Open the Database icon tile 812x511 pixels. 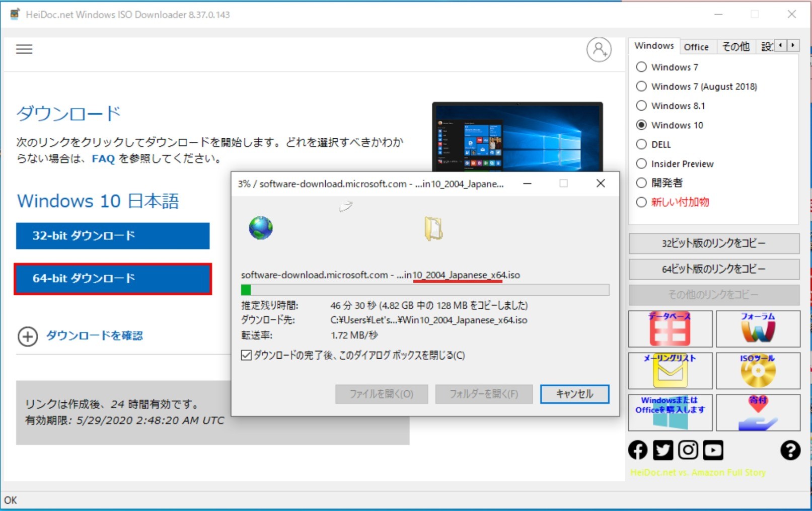click(670, 329)
